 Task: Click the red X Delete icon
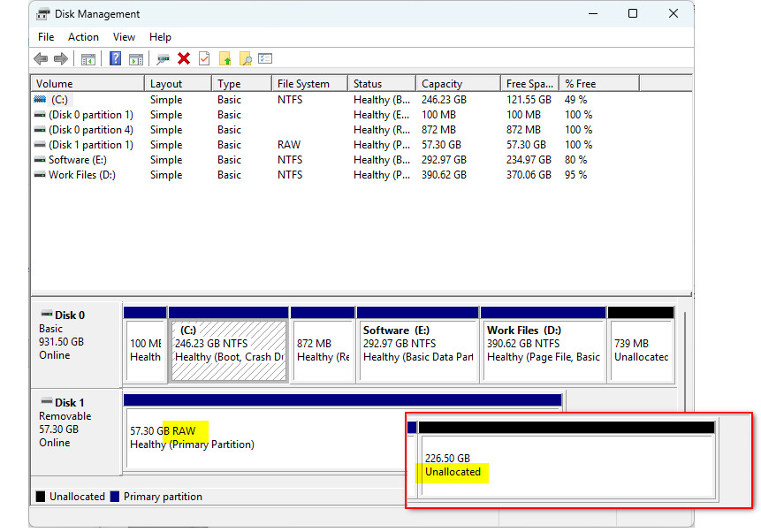click(184, 58)
